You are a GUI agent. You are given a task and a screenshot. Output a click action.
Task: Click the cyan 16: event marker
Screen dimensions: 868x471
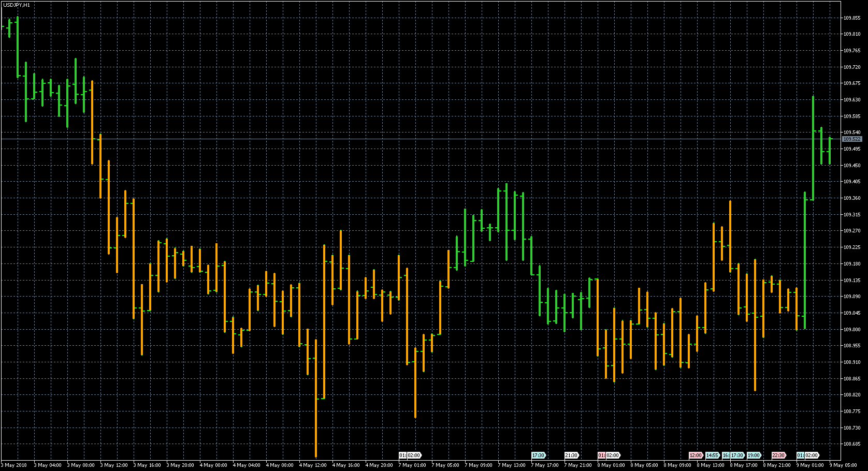[726, 455]
